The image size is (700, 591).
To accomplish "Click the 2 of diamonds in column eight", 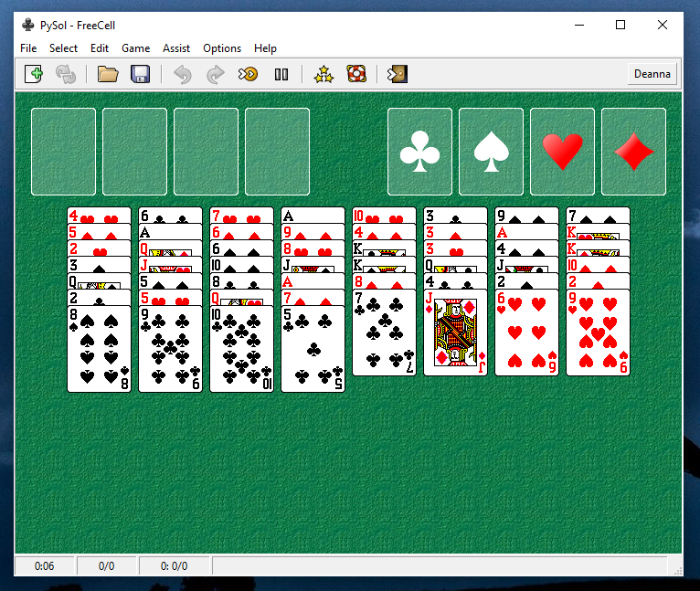I will click(x=598, y=281).
